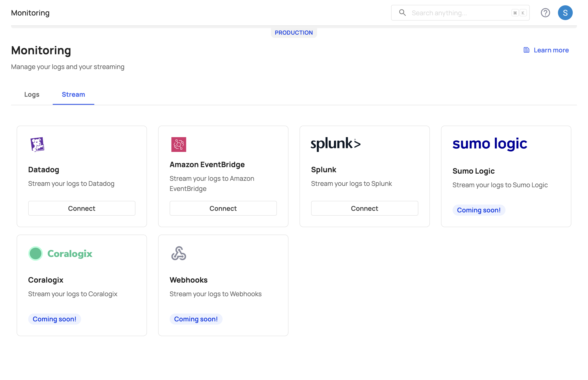This screenshot has width=588, height=380.
Task: Click Coming soon badge on Webhooks
Action: pos(196,318)
